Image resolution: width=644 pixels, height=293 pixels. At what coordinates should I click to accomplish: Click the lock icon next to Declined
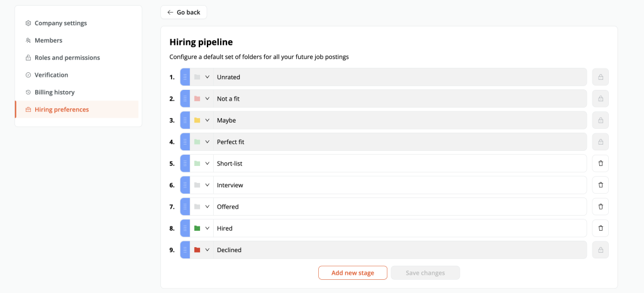pos(601,250)
